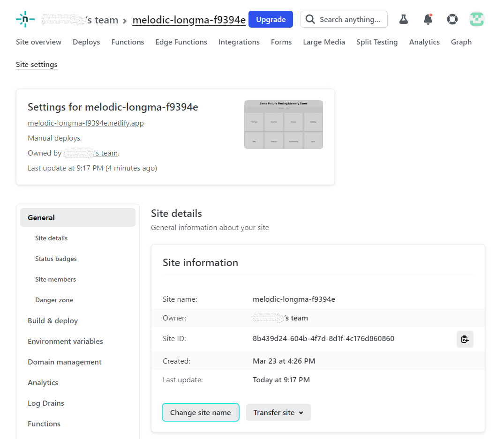The image size is (504, 439).
Task: Select Status badges in the sidebar
Action: point(56,259)
